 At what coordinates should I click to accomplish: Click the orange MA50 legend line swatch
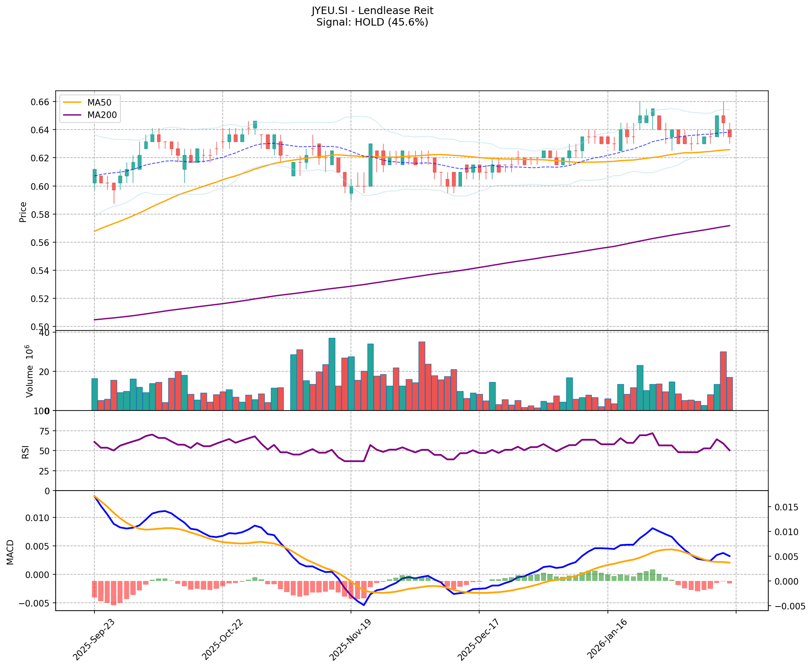click(x=73, y=102)
